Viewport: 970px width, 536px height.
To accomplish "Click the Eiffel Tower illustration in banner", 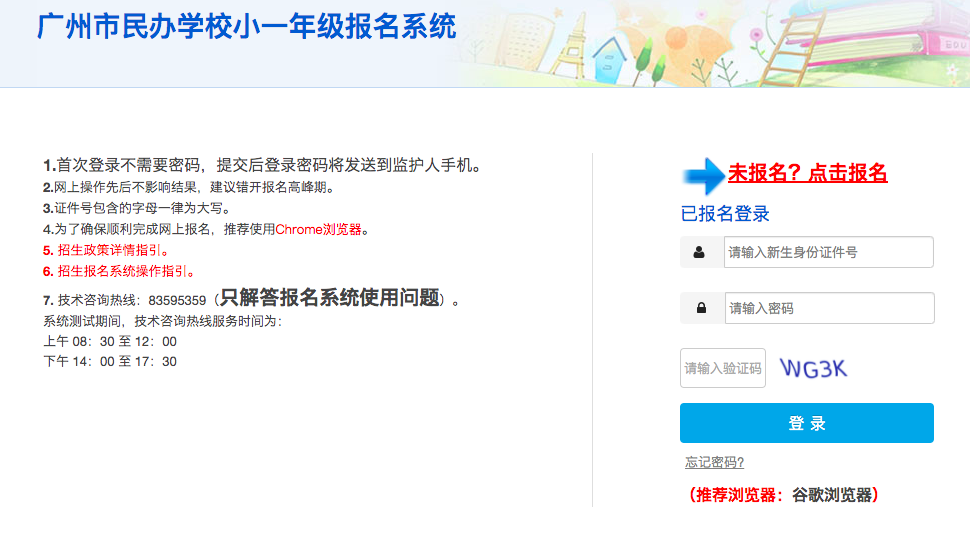I will click(x=572, y=45).
